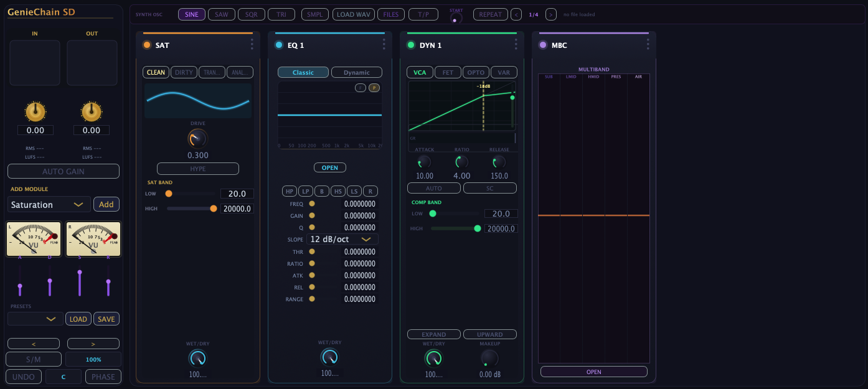Click the left channel VU meter

coord(33,238)
